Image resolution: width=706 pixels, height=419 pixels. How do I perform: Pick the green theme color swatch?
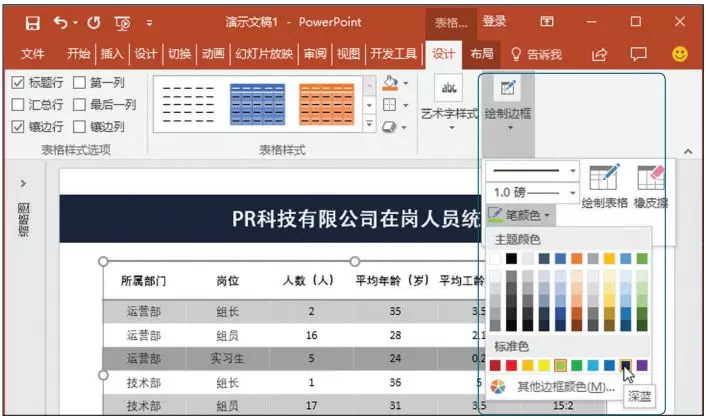[642, 258]
